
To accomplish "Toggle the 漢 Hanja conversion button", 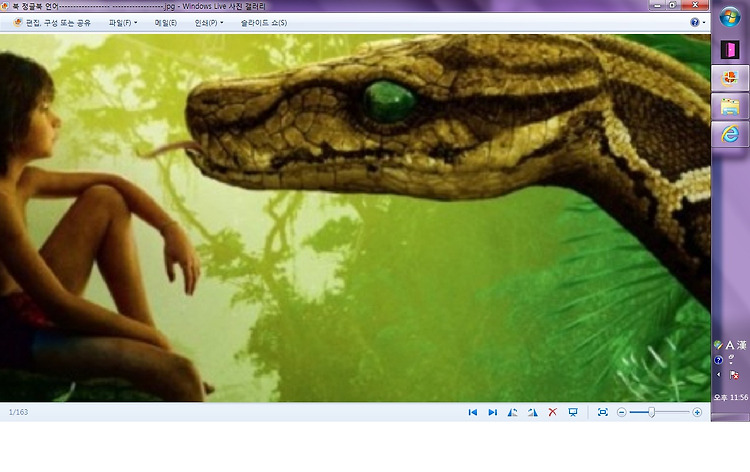I will [x=741, y=345].
